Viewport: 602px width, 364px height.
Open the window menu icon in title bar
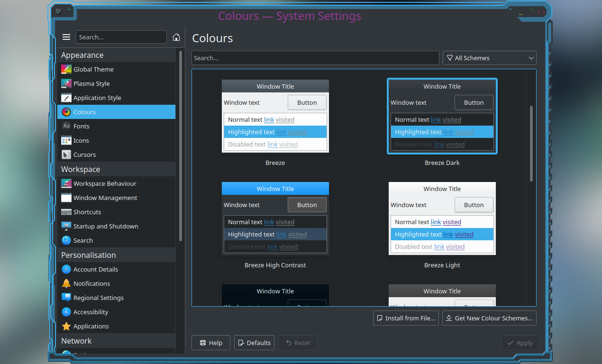tap(58, 11)
